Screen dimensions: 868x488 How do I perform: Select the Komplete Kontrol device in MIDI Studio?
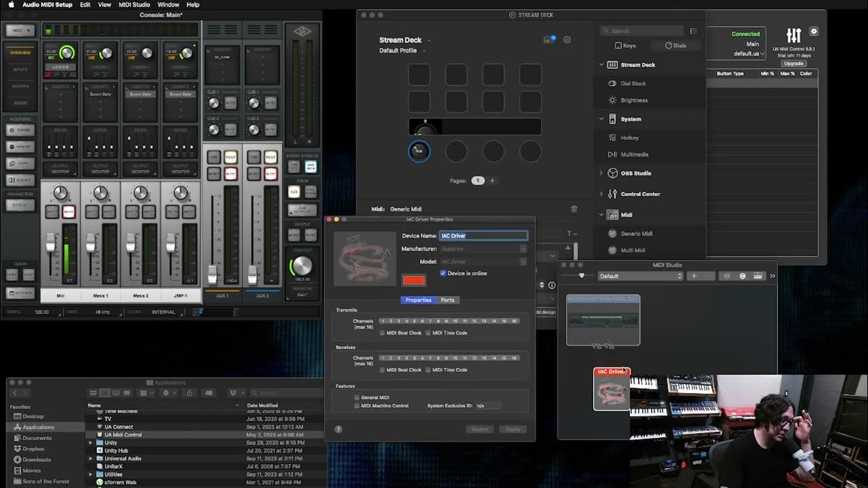tap(603, 320)
